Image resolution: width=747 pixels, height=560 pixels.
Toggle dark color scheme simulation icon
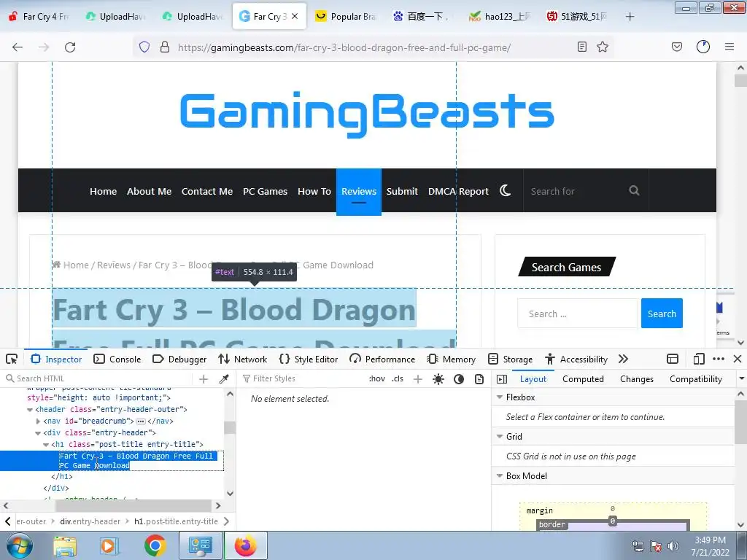coord(459,379)
